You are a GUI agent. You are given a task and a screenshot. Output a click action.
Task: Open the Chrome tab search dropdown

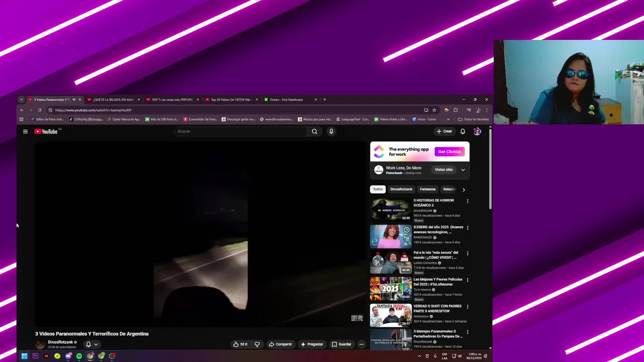click(21, 100)
